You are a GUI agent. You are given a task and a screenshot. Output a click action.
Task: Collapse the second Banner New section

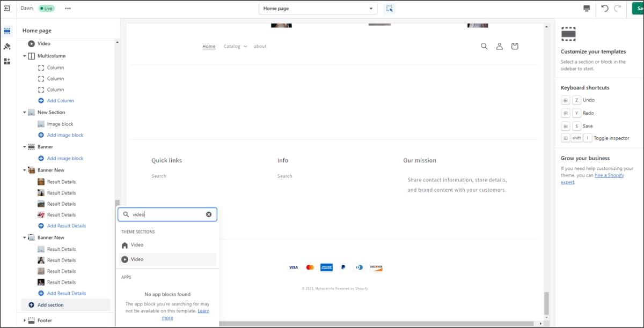24,237
